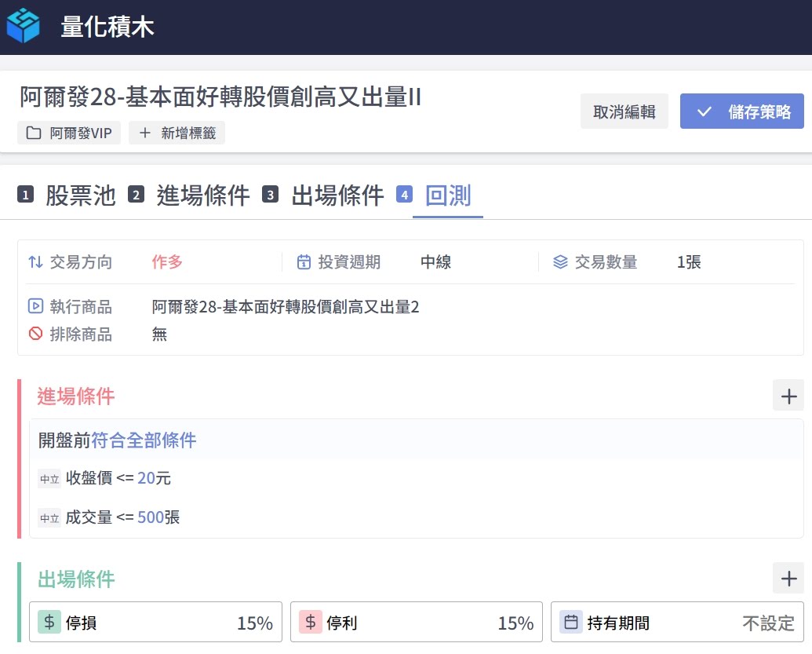Click the holding period calendar icon
The image size is (812, 654).
pyautogui.click(x=571, y=623)
